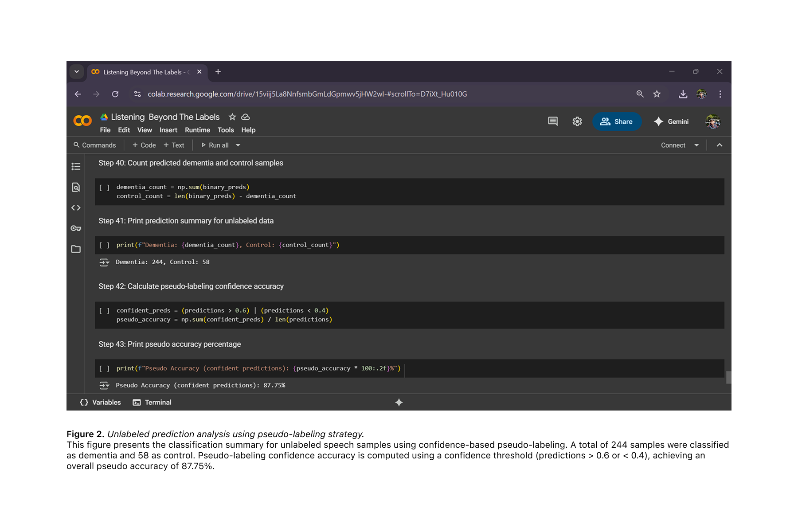This screenshot has width=798, height=532.
Task: Open the Table of contents sidebar
Action: (x=76, y=166)
